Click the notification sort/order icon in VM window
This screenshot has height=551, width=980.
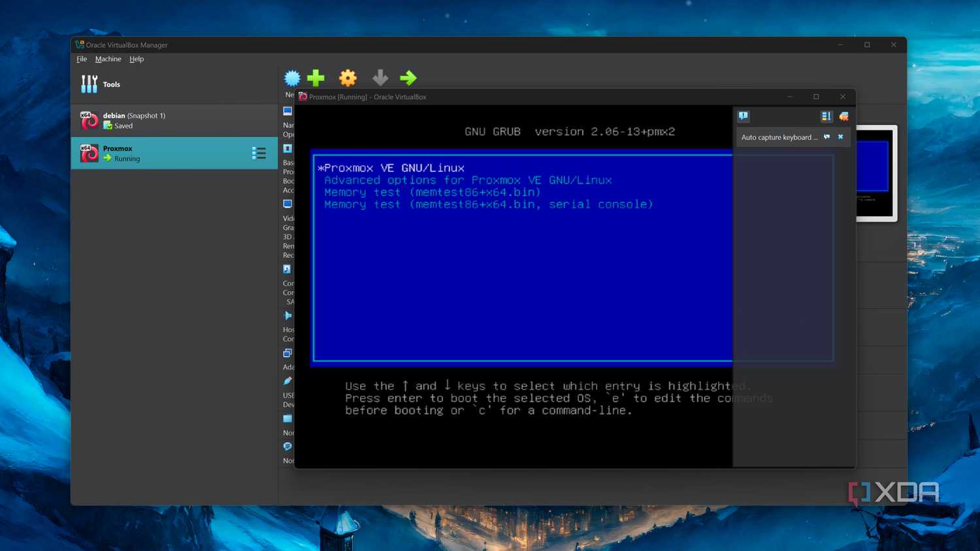826,116
